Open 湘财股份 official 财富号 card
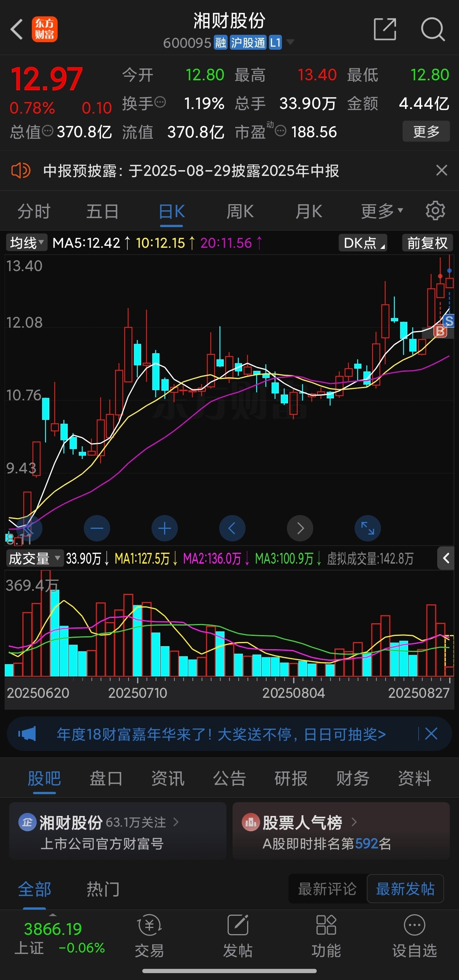The width and height of the screenshot is (459, 980). [118, 831]
